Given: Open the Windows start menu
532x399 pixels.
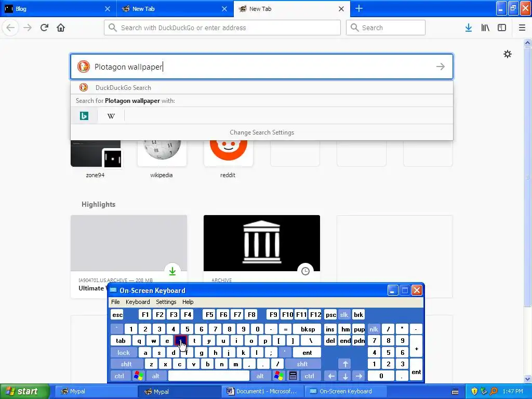Looking at the screenshot, I should [24, 391].
